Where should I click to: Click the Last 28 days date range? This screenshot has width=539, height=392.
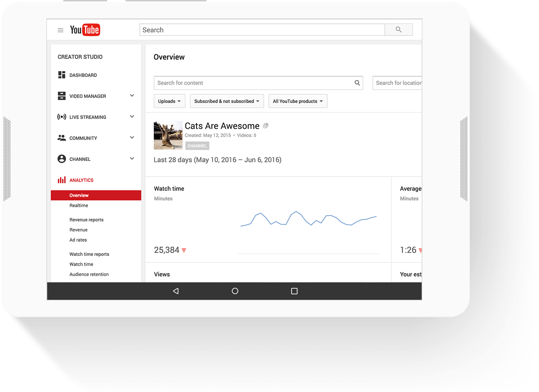(x=217, y=160)
